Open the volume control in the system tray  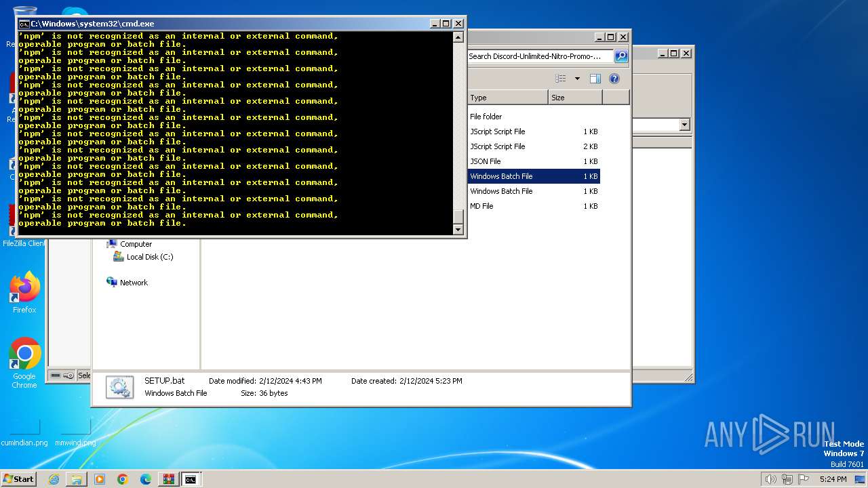click(771, 479)
